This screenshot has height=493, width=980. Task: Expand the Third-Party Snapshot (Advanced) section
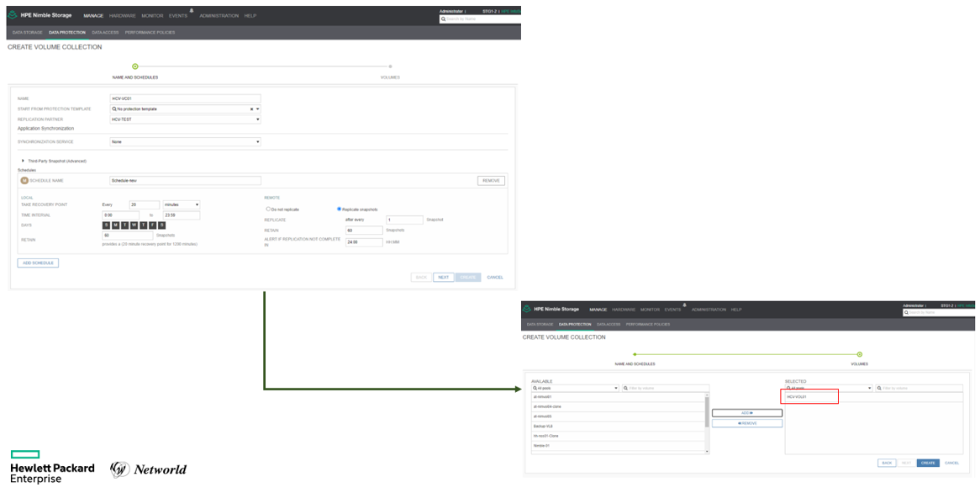click(24, 161)
